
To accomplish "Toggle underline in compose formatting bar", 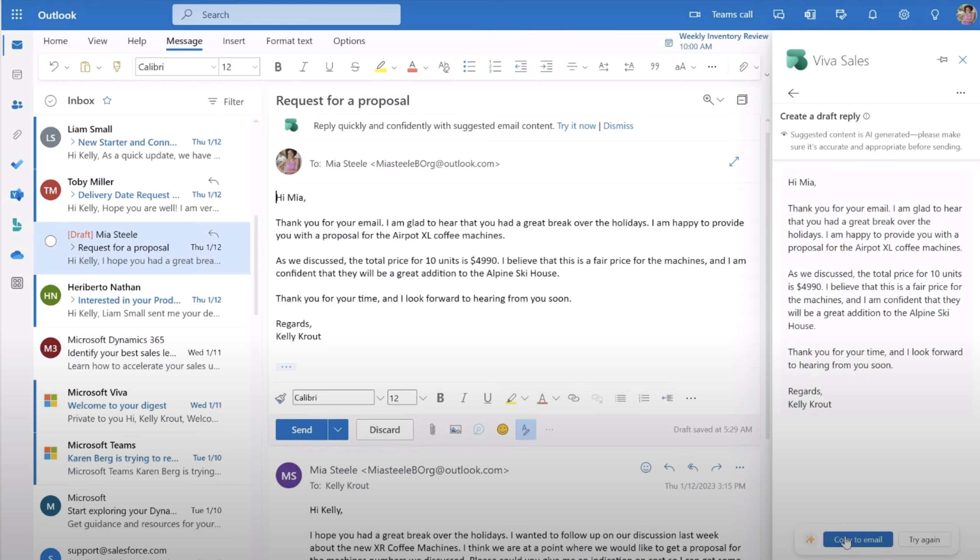I will [x=487, y=398].
